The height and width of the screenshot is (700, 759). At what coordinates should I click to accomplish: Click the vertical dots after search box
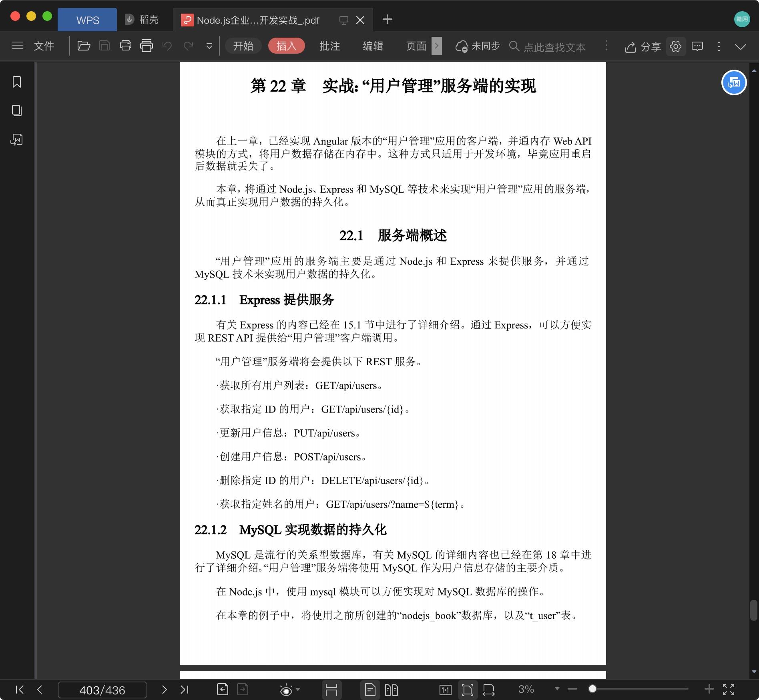click(606, 46)
